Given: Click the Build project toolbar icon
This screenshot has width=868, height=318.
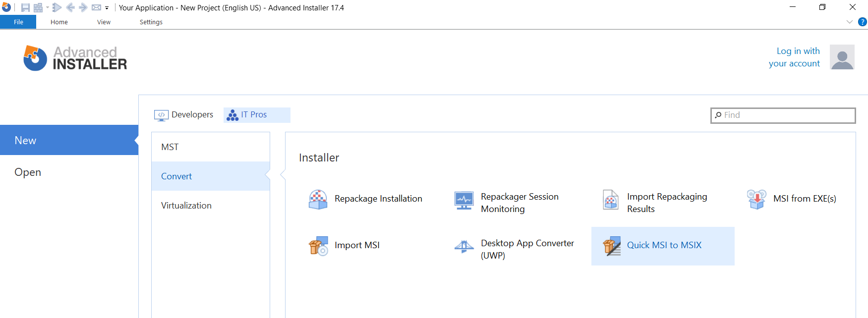Looking at the screenshot, I should [x=38, y=7].
